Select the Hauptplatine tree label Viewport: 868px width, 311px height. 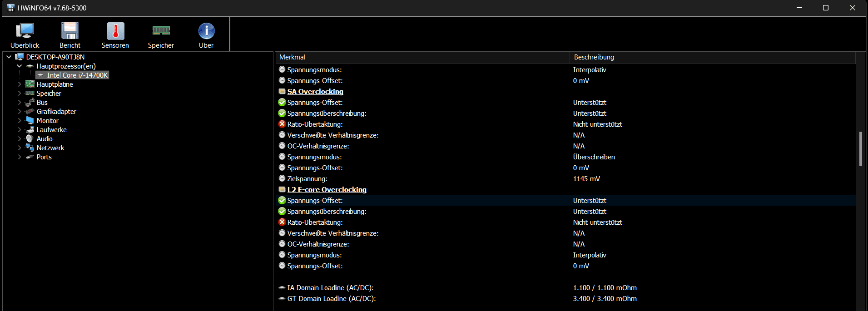point(55,84)
